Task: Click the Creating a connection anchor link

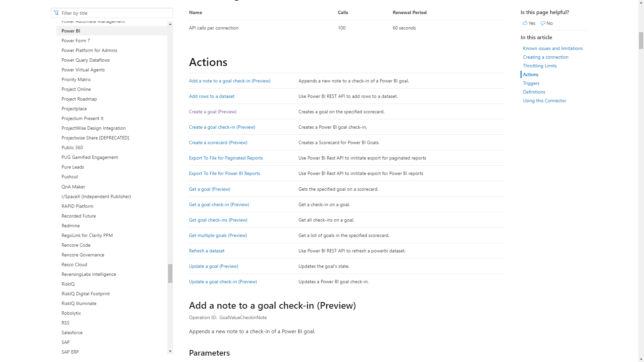Action: 546,57
